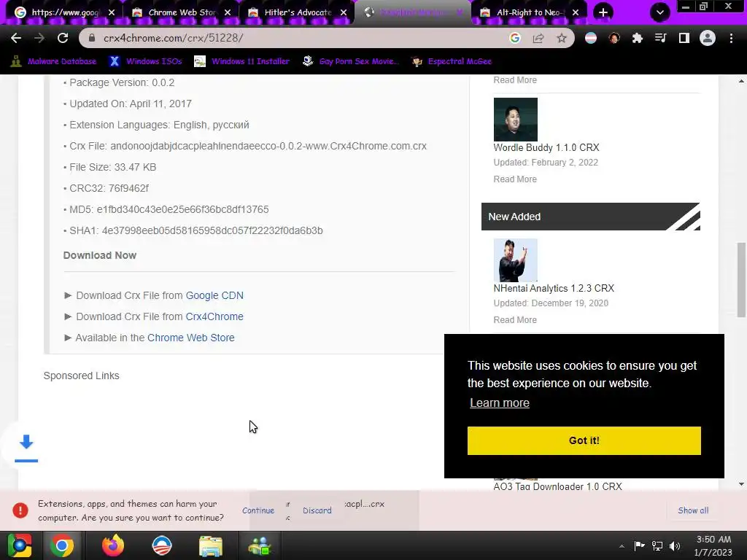The image size is (747, 560).
Task: Open the tab search dropdown
Action: (659, 12)
